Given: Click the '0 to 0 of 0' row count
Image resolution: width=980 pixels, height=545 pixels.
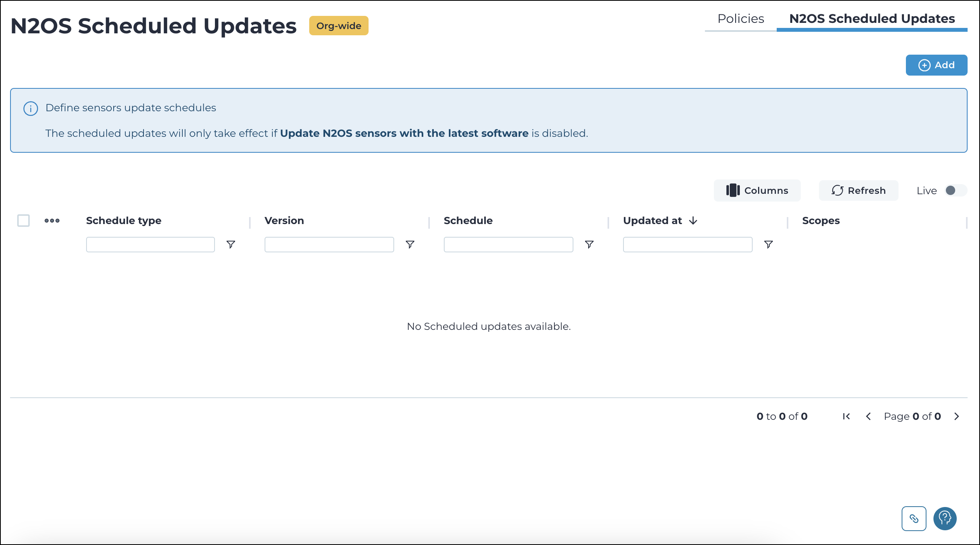Looking at the screenshot, I should pos(782,416).
